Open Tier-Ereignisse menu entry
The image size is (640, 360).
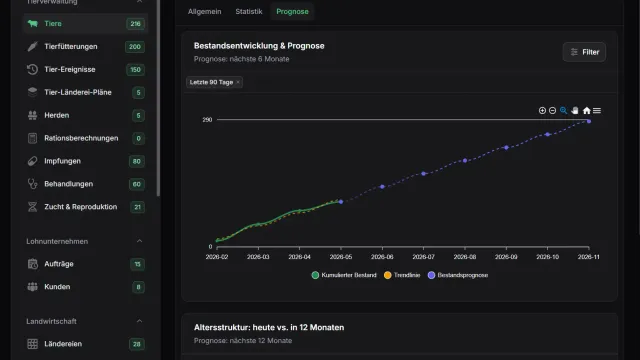pos(85,69)
